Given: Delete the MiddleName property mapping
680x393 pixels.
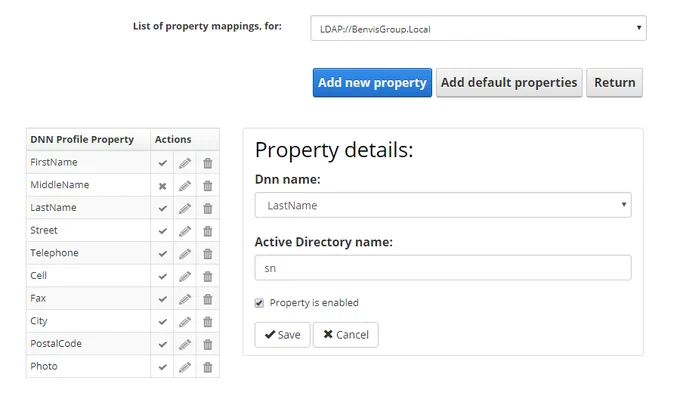Looking at the screenshot, I should pyautogui.click(x=208, y=186).
